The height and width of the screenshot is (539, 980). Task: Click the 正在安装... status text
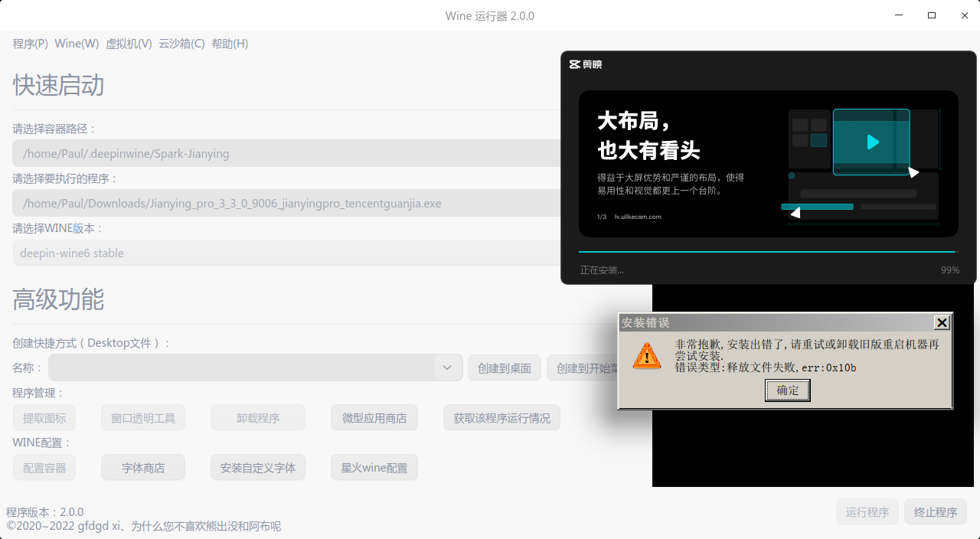[602, 270]
